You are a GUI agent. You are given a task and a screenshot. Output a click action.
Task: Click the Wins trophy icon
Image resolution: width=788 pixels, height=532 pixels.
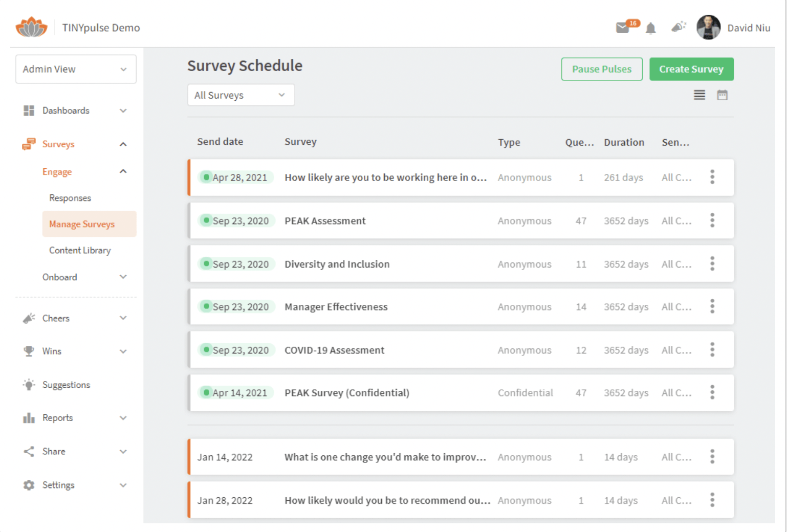(x=29, y=351)
